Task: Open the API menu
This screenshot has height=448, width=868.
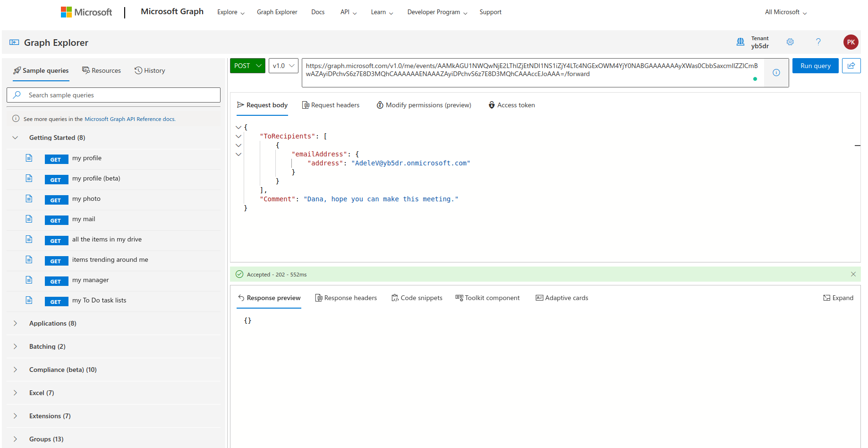Action: tap(349, 12)
